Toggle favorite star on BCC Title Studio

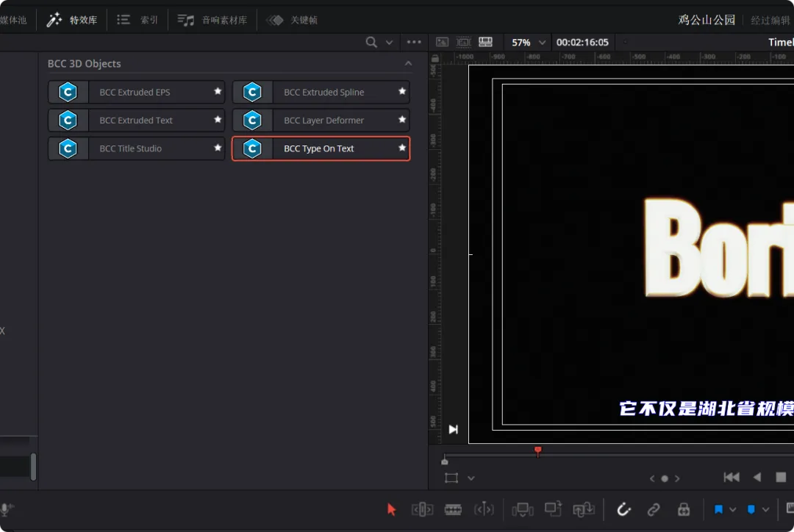pos(218,148)
